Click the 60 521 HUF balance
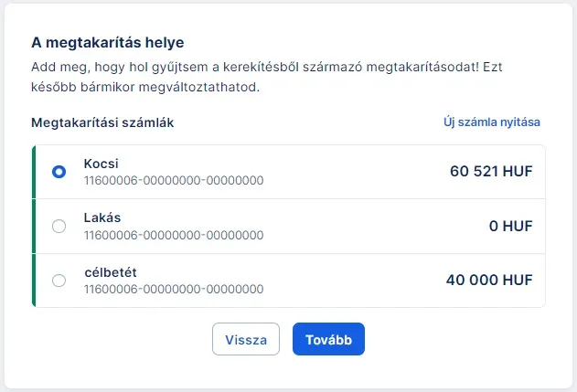This screenshot has width=577, height=392. 491,172
